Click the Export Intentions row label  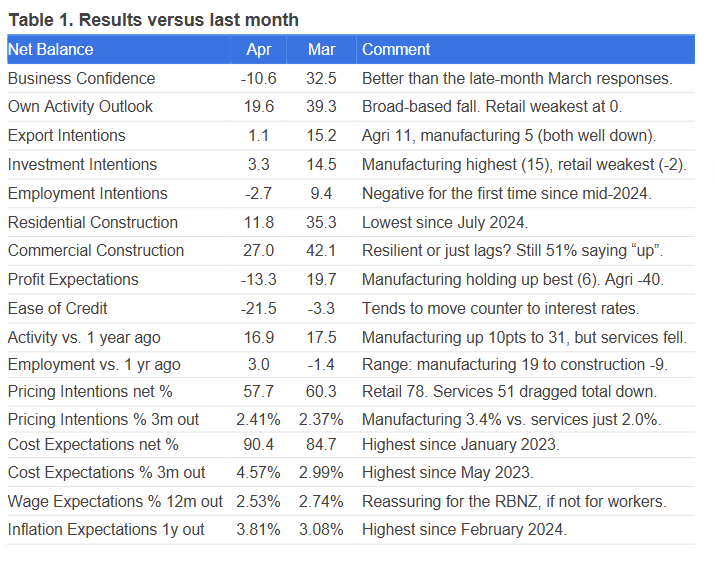pos(67,136)
